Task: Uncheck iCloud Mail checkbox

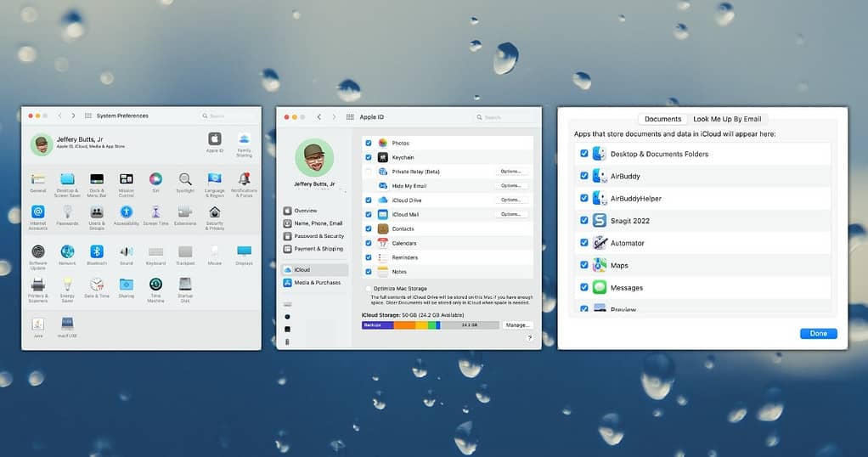Action: pos(368,214)
